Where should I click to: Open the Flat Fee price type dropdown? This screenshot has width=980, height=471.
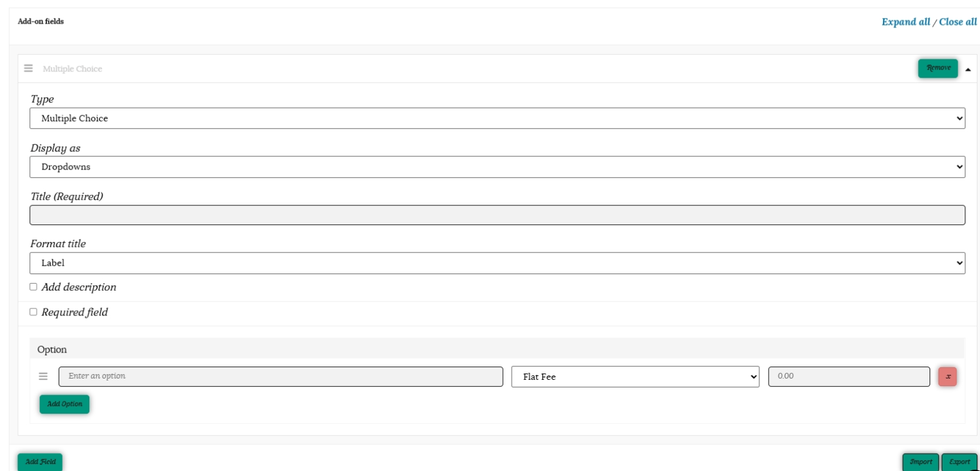click(635, 377)
